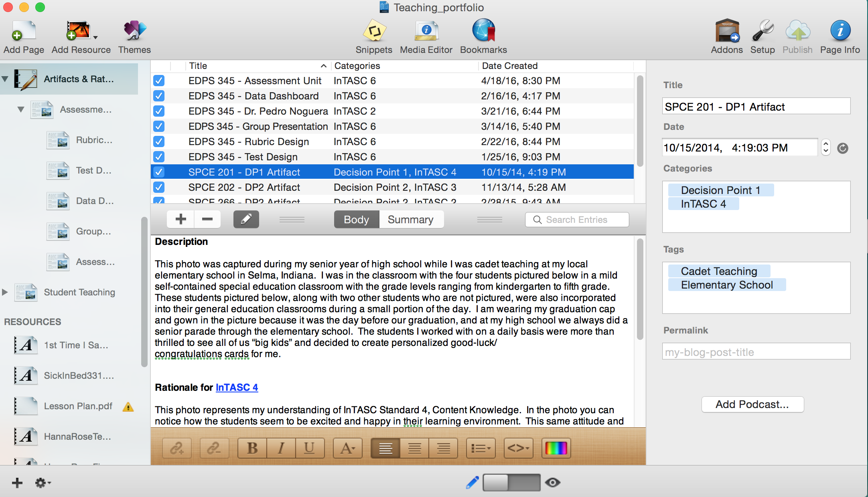This screenshot has height=497, width=868.
Task: Open the Addons window
Action: (x=726, y=31)
